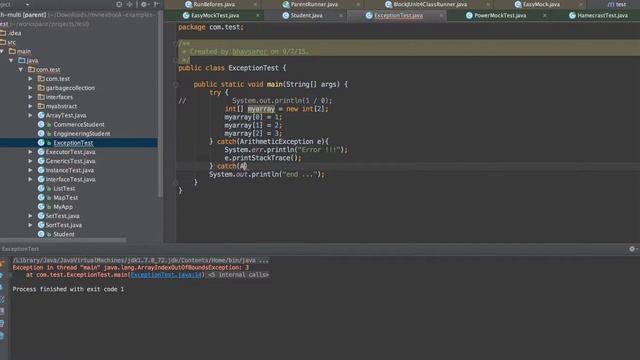Click the main folder icon
This screenshot has height=360, width=640.
click(x=12, y=51)
